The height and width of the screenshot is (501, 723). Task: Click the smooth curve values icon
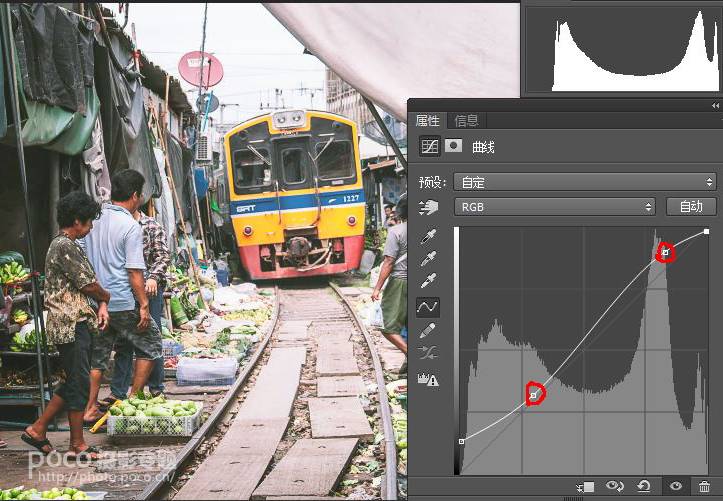click(x=428, y=353)
